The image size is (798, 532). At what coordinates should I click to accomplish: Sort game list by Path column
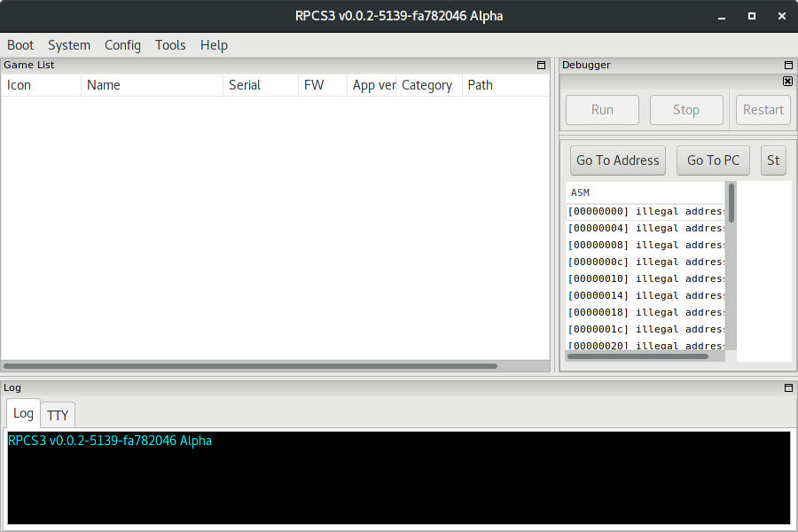pyautogui.click(x=506, y=85)
